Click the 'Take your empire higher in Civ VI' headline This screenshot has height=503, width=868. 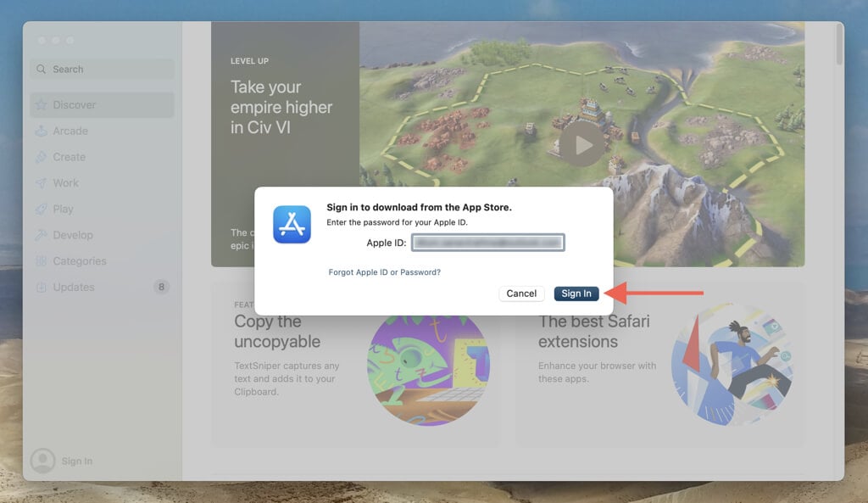(x=281, y=107)
